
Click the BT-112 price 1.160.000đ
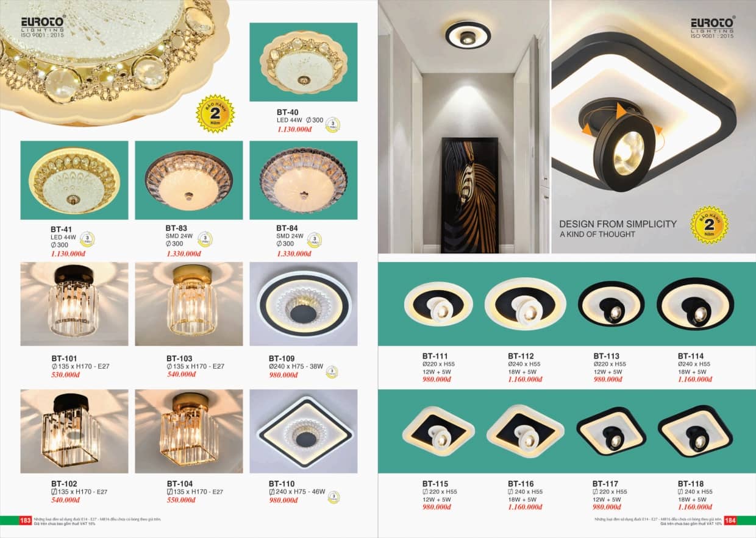[x=524, y=380]
